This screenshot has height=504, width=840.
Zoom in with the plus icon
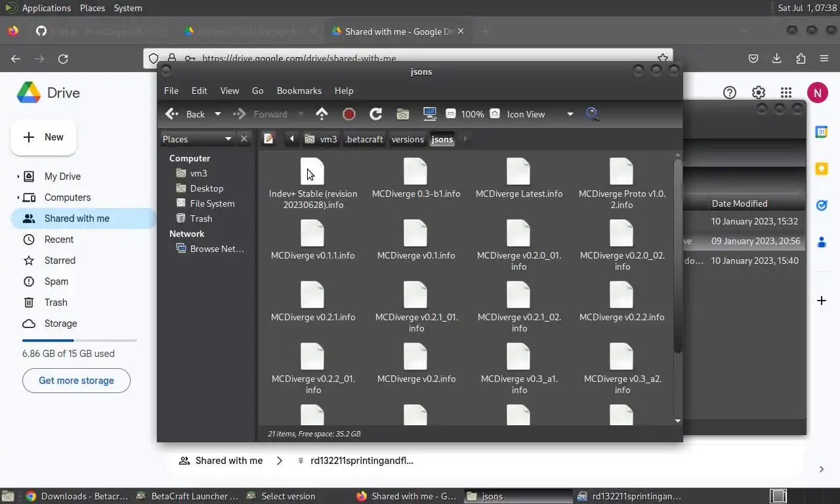[495, 114]
